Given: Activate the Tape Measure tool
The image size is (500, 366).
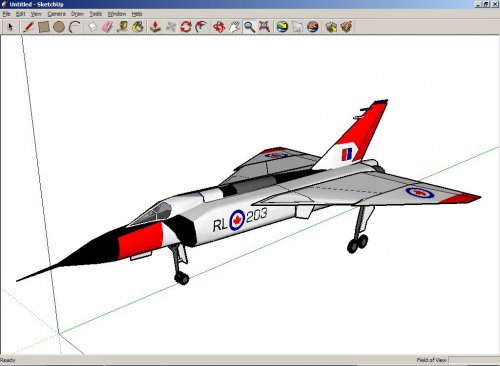Looking at the screenshot, I should [x=122, y=27].
